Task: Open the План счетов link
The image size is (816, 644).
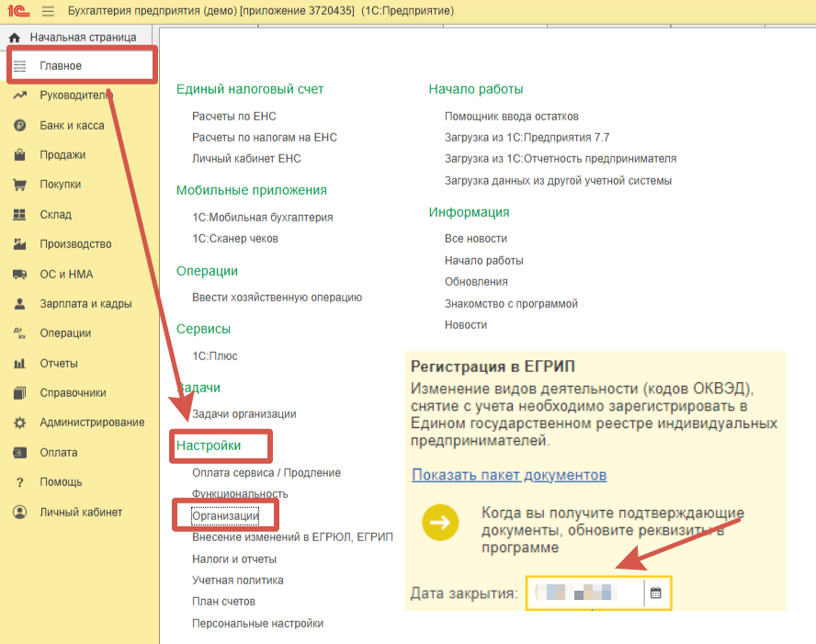Action: (x=224, y=602)
